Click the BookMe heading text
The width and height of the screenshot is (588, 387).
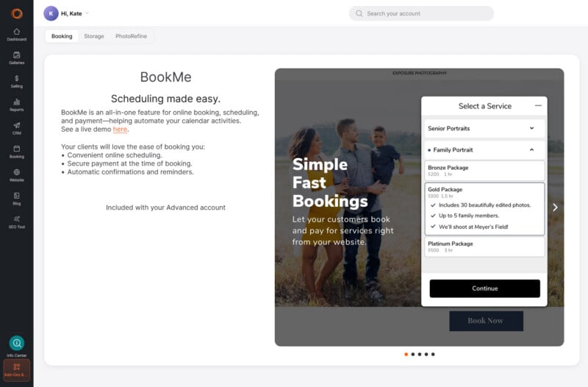(166, 77)
